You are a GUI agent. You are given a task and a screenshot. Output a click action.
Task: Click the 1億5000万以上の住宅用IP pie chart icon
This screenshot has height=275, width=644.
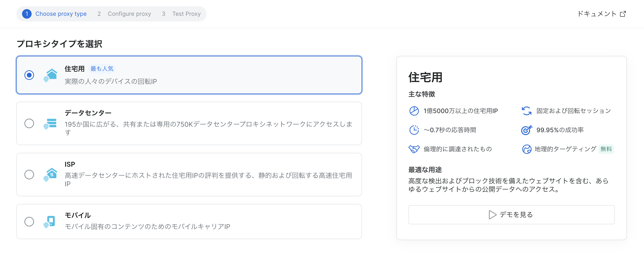pos(414,111)
